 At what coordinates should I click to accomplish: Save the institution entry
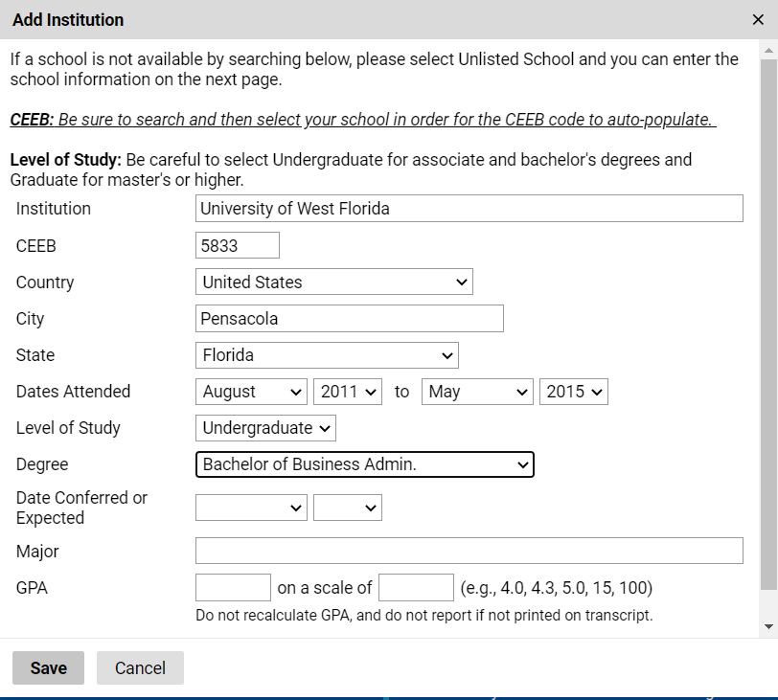48,667
